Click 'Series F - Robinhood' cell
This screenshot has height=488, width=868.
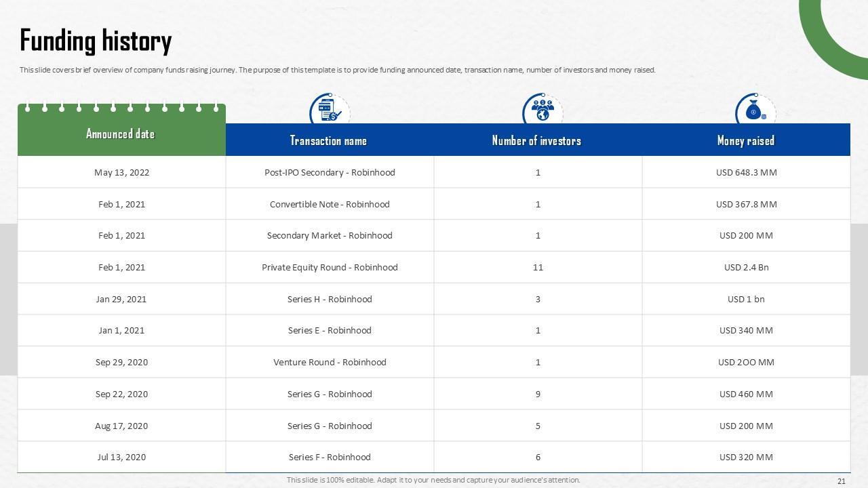point(330,457)
